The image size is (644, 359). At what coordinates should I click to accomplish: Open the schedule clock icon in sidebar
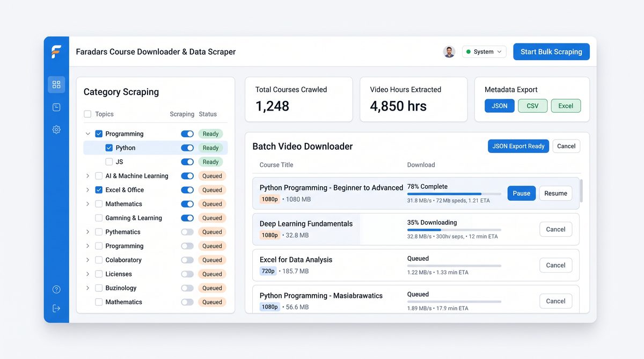tap(56, 107)
